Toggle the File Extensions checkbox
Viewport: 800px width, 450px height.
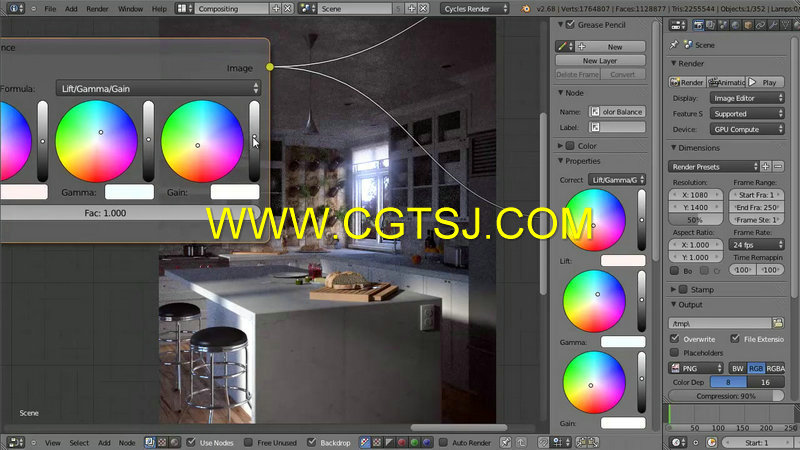(x=735, y=338)
